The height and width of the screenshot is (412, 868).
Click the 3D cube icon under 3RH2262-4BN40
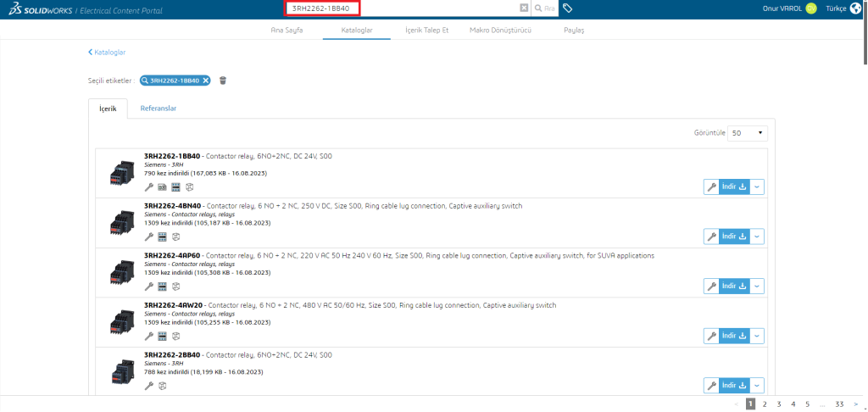[175, 237]
